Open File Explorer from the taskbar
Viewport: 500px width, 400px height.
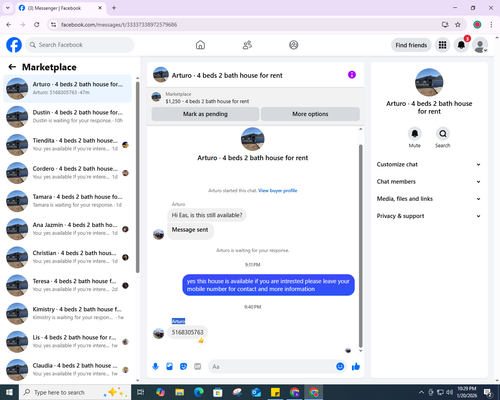pos(180,392)
